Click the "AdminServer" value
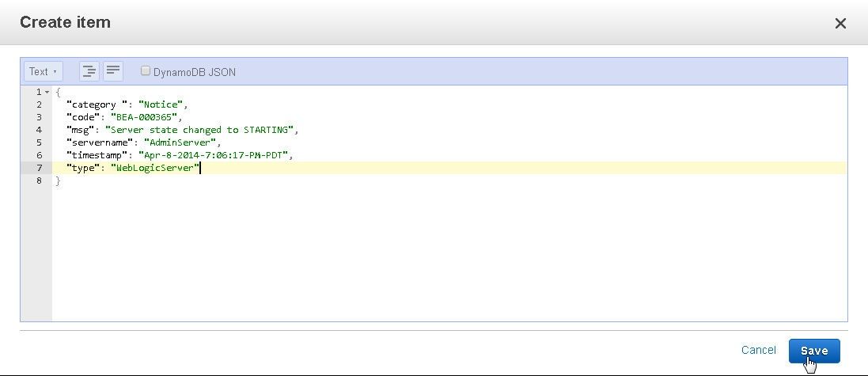868x376 pixels. (x=180, y=142)
